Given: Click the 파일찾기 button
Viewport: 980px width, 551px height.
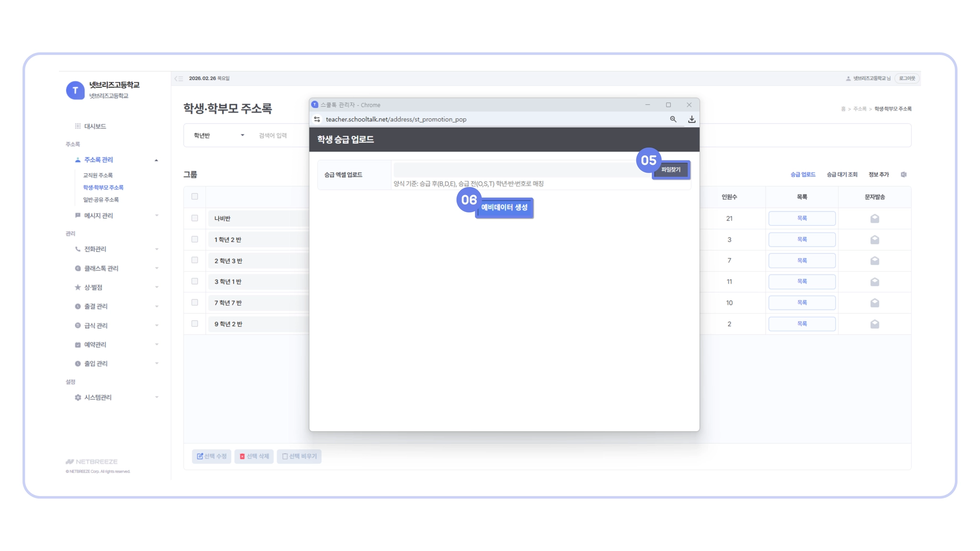Looking at the screenshot, I should tap(671, 170).
